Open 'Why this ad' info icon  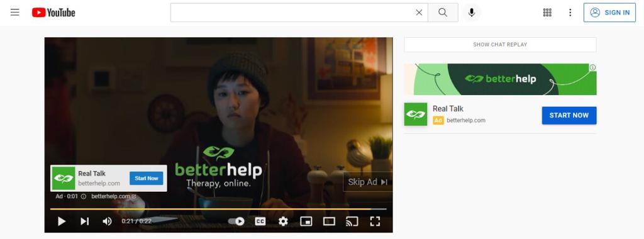(84, 197)
